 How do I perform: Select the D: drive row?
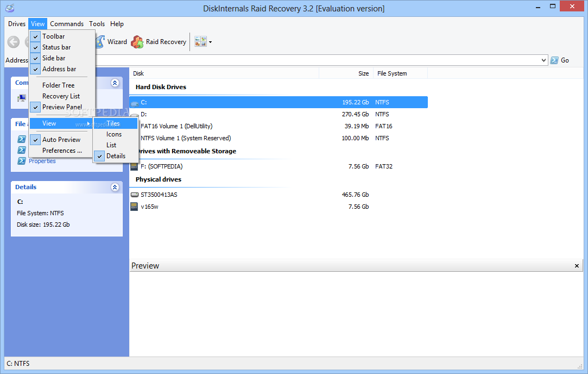(x=279, y=114)
